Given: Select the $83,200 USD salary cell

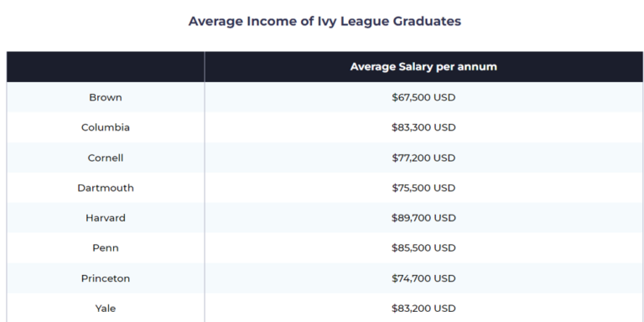Looking at the screenshot, I should point(423,309).
